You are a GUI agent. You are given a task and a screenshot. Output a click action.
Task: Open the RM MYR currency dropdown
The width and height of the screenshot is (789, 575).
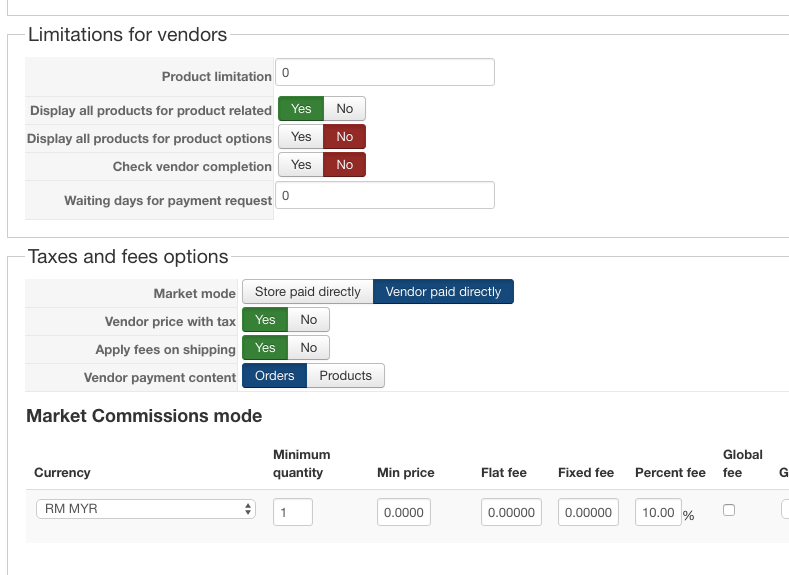(146, 509)
